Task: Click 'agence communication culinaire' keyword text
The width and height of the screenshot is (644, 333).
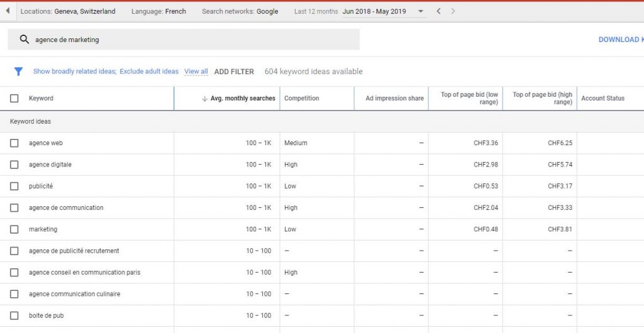Action: pos(74,294)
